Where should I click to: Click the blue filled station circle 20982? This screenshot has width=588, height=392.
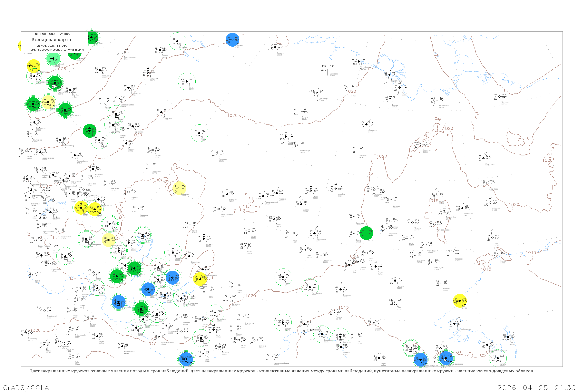[232, 40]
